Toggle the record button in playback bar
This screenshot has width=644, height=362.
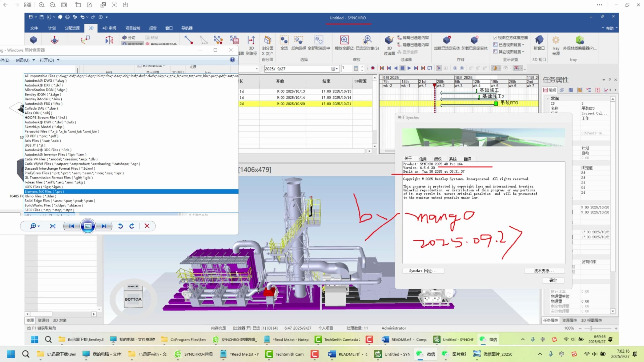click(373, 68)
